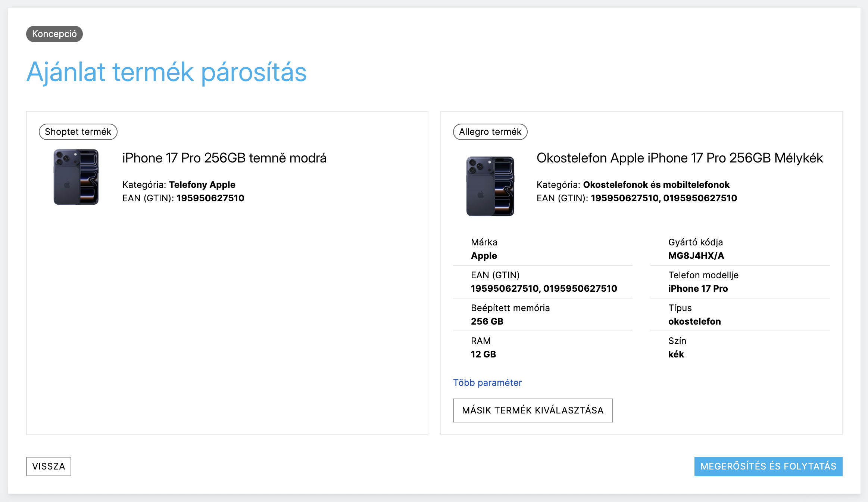Viewport: 868px width, 502px height.
Task: Click the RAM value 12 GB
Action: (x=483, y=354)
